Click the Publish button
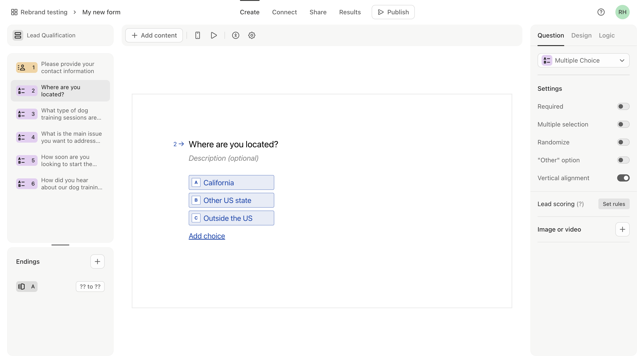644x363 pixels. pyautogui.click(x=392, y=12)
